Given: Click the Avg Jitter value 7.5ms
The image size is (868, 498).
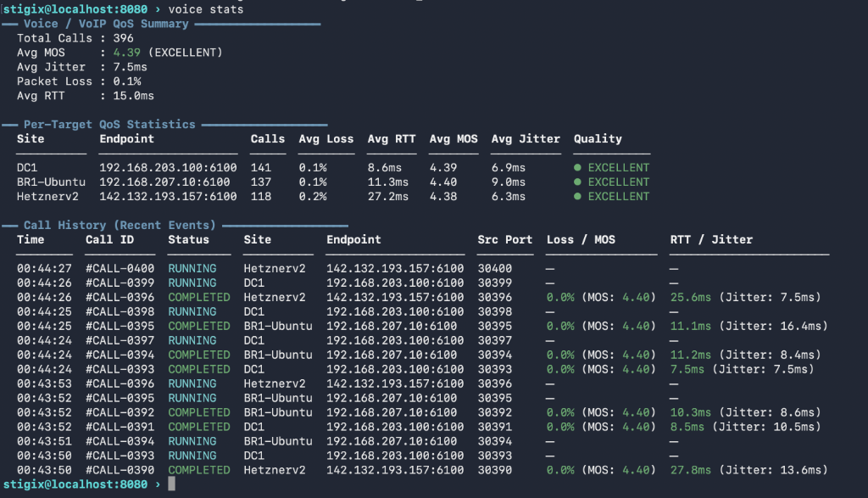Looking at the screenshot, I should tap(130, 67).
